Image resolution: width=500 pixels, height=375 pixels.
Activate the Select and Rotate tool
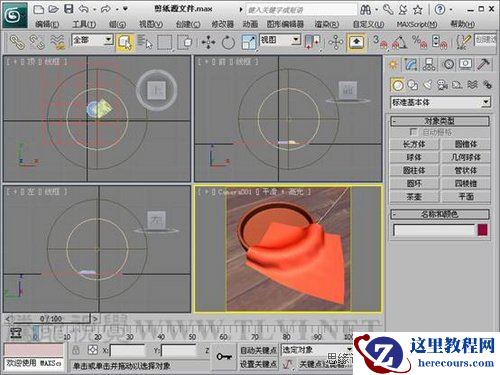228,42
